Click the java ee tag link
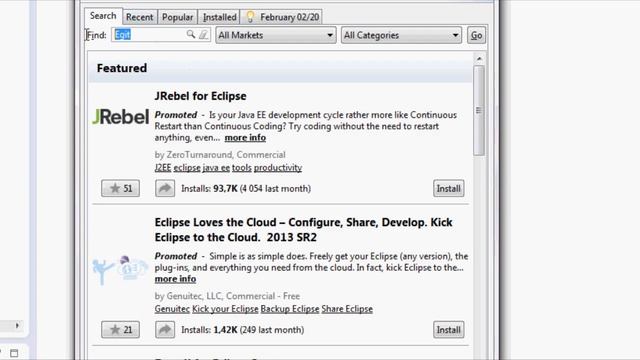The width and height of the screenshot is (640, 360). pos(216,168)
